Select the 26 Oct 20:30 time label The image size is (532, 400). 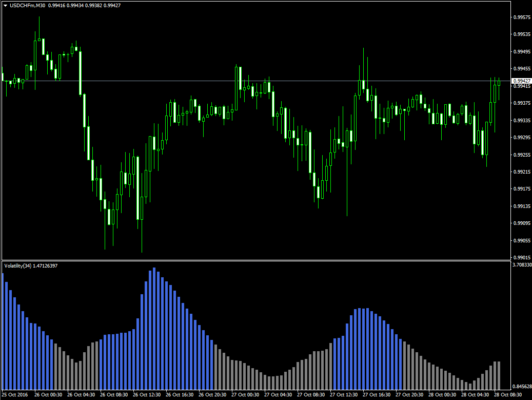212,395
